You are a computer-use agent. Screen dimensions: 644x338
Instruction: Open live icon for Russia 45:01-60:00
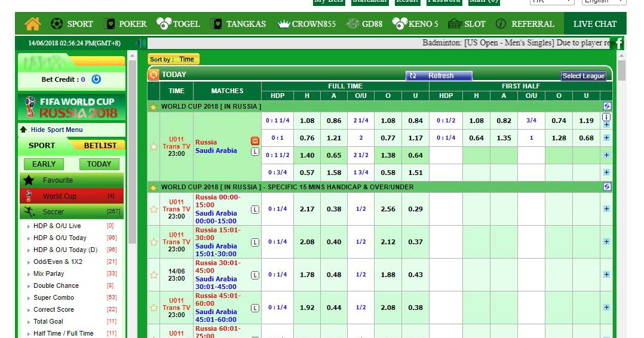(x=255, y=308)
